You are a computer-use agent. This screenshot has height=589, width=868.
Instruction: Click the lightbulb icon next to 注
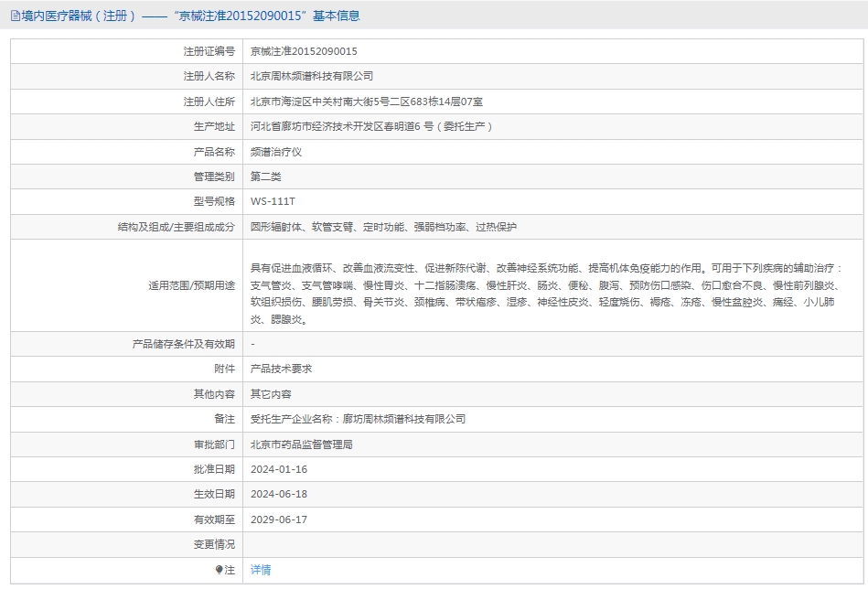pyautogui.click(x=220, y=570)
